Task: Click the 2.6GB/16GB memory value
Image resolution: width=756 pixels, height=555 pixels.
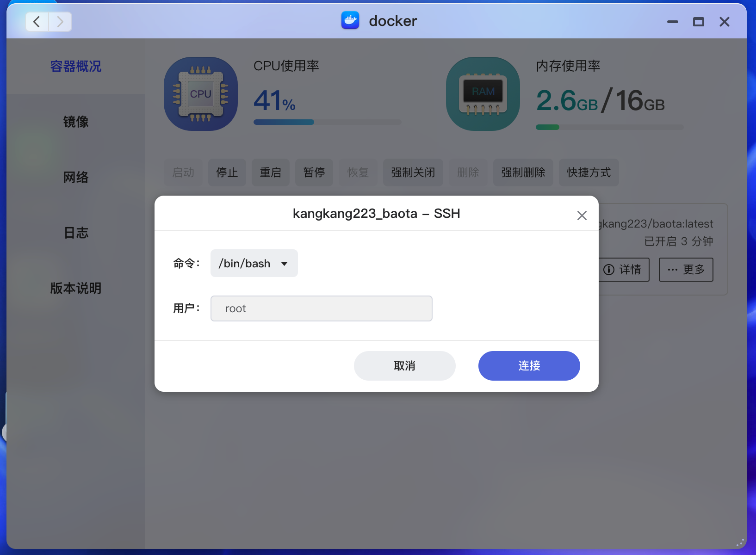Action: pos(601,101)
